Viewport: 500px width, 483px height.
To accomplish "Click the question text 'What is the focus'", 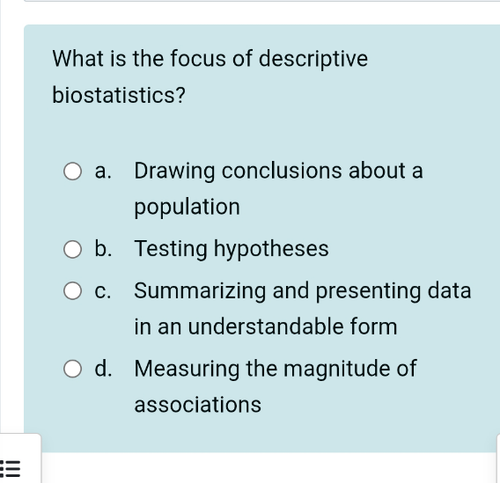I will [139, 59].
